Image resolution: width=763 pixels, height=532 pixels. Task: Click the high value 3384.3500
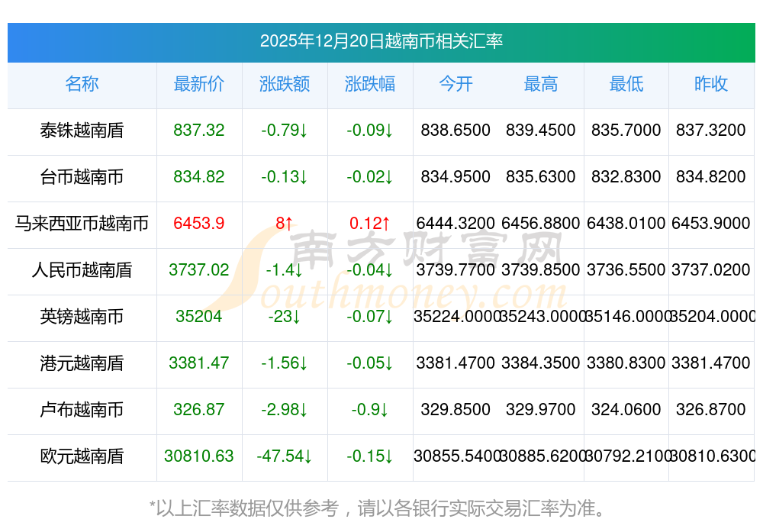click(541, 363)
